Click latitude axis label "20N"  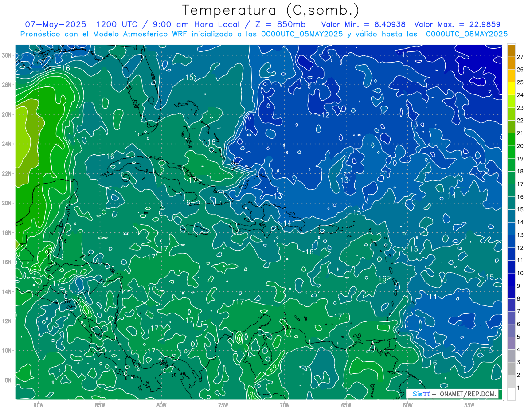point(7,203)
